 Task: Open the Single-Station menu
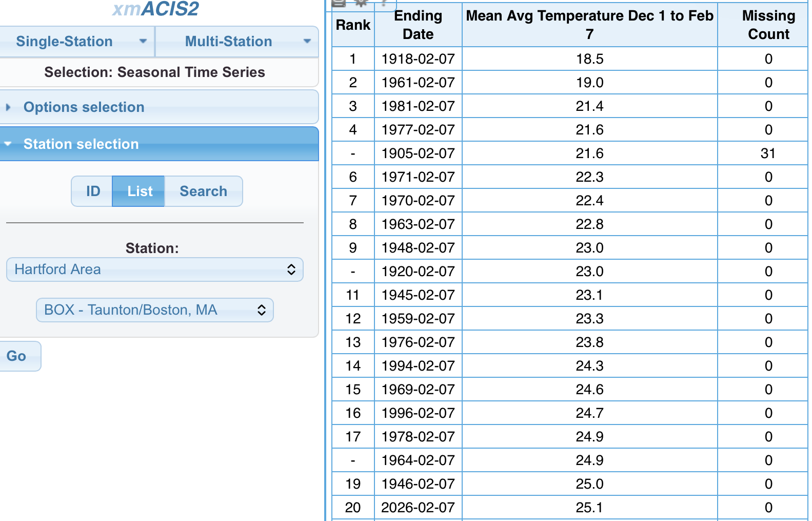click(64, 42)
